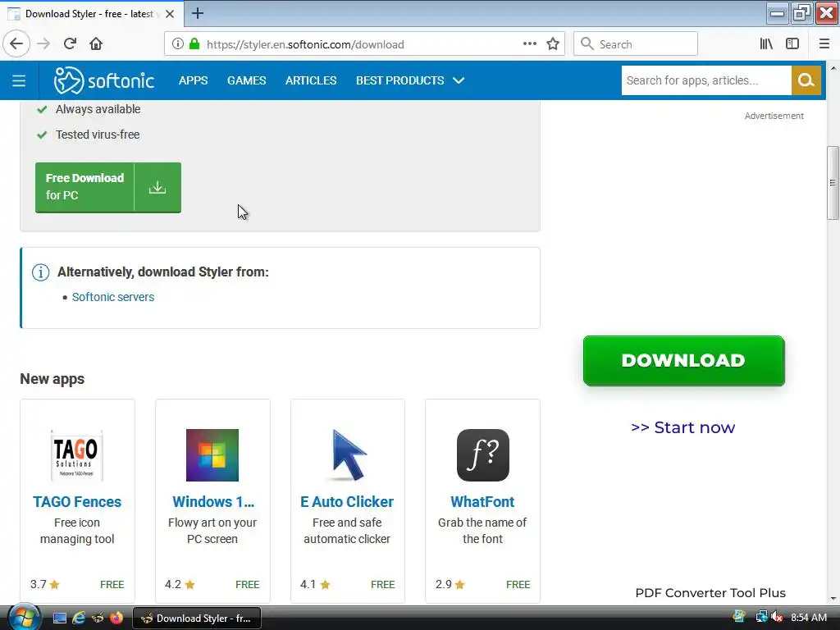
Task: Open the Library bookmarks icon
Action: point(766,44)
